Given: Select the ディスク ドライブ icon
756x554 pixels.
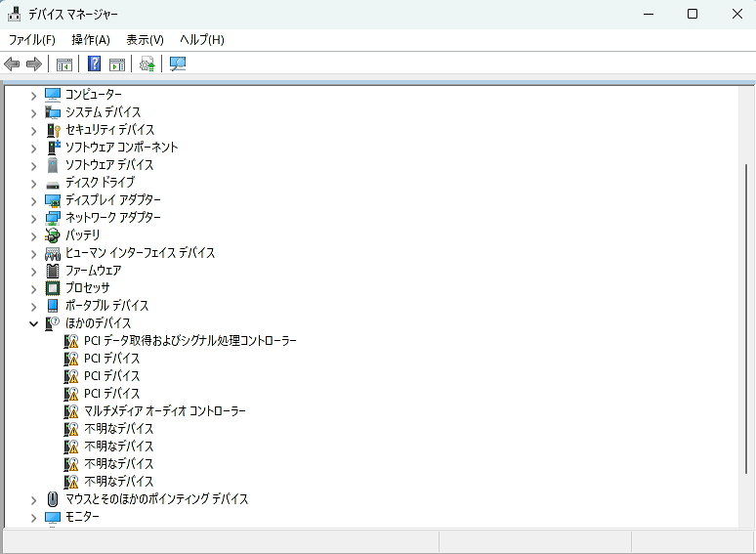Looking at the screenshot, I should (x=53, y=185).
